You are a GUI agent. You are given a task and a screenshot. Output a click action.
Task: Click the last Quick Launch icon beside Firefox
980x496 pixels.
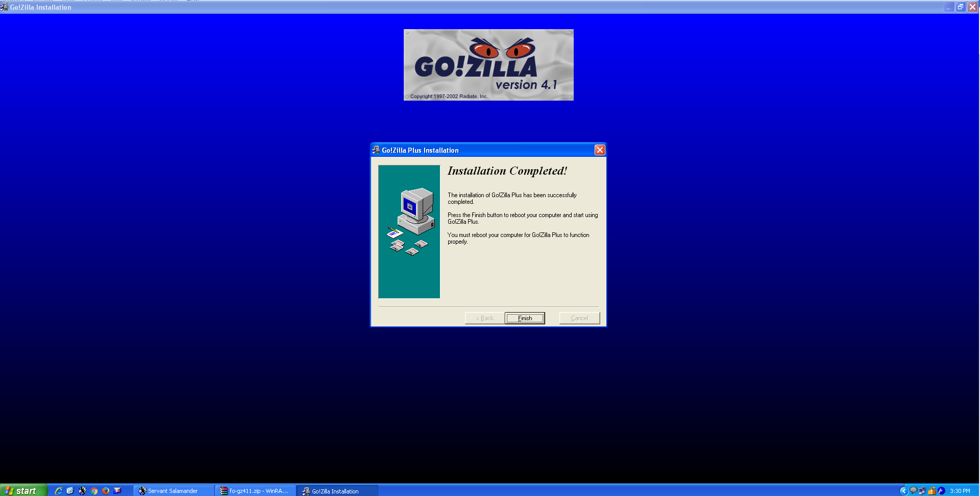point(117,491)
